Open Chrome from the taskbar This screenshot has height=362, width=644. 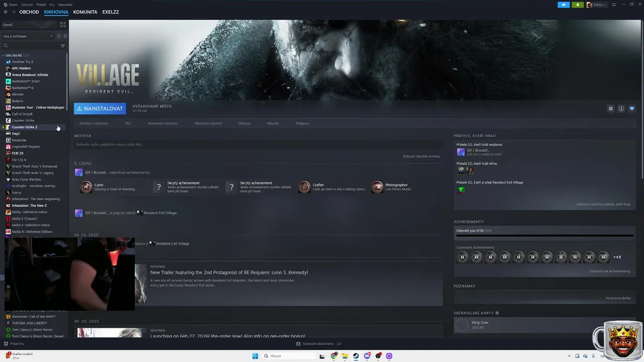click(334, 356)
